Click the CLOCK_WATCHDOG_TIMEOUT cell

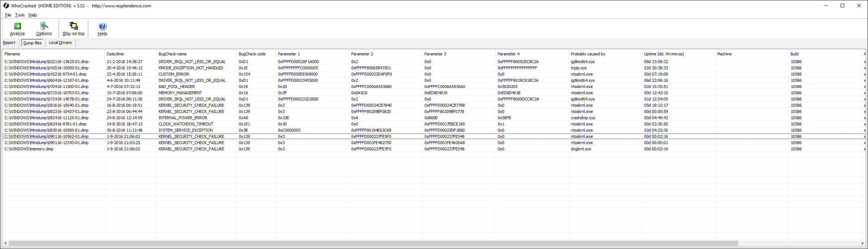pos(186,124)
